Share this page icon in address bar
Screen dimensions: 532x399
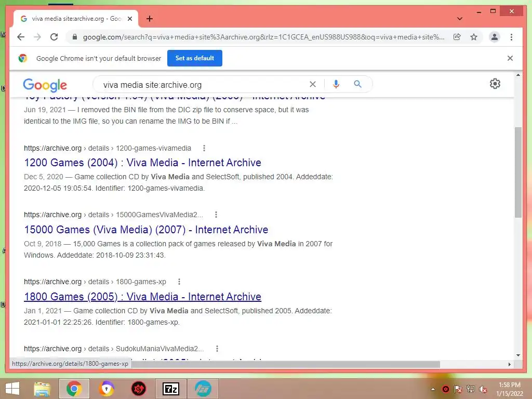(x=457, y=37)
